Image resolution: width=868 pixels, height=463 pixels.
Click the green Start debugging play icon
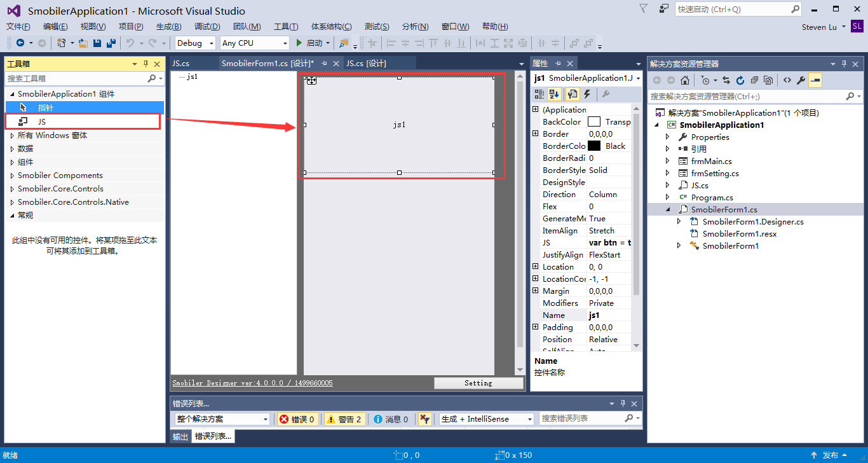coord(299,43)
